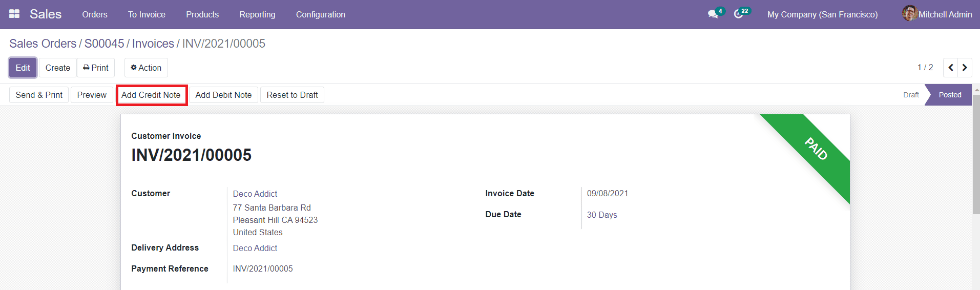This screenshot has width=980, height=290.
Task: Click the vertical scrollbar on the right
Action: [x=976, y=154]
